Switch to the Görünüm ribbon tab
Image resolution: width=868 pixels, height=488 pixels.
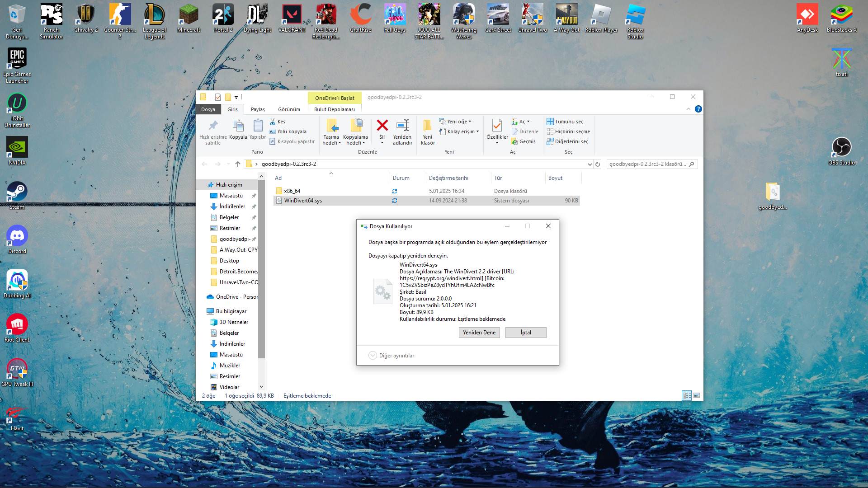[289, 109]
